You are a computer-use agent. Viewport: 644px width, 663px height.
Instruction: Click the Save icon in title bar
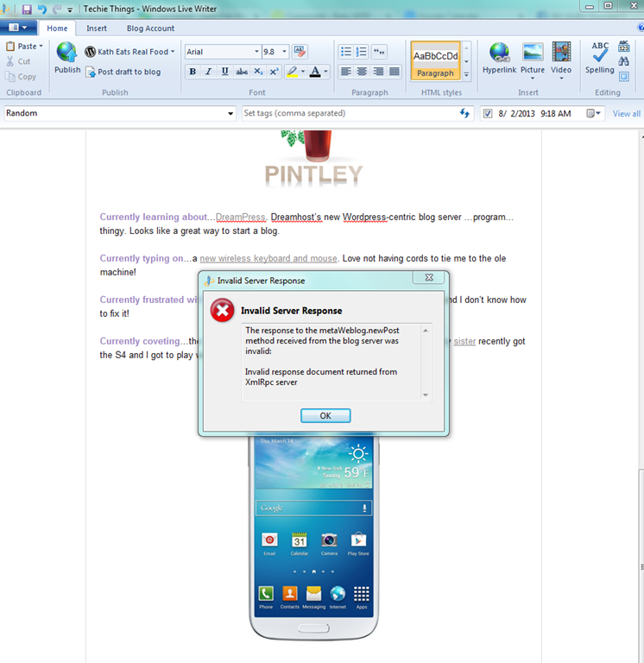[x=27, y=9]
